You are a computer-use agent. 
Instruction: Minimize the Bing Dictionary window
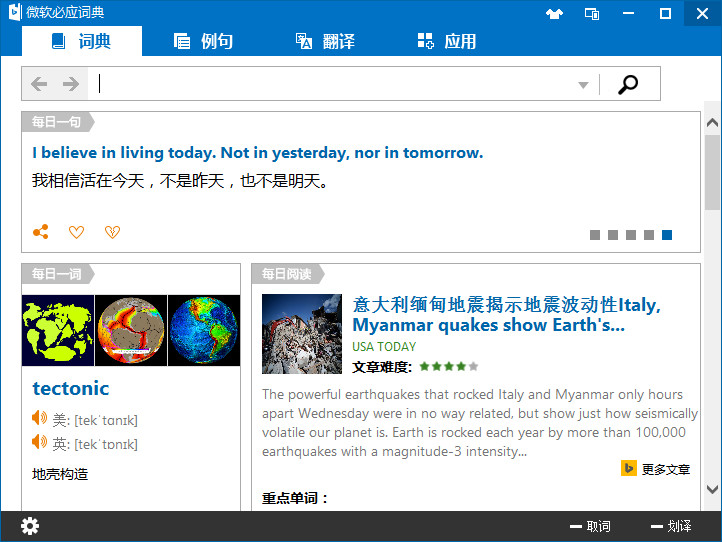tap(628, 13)
